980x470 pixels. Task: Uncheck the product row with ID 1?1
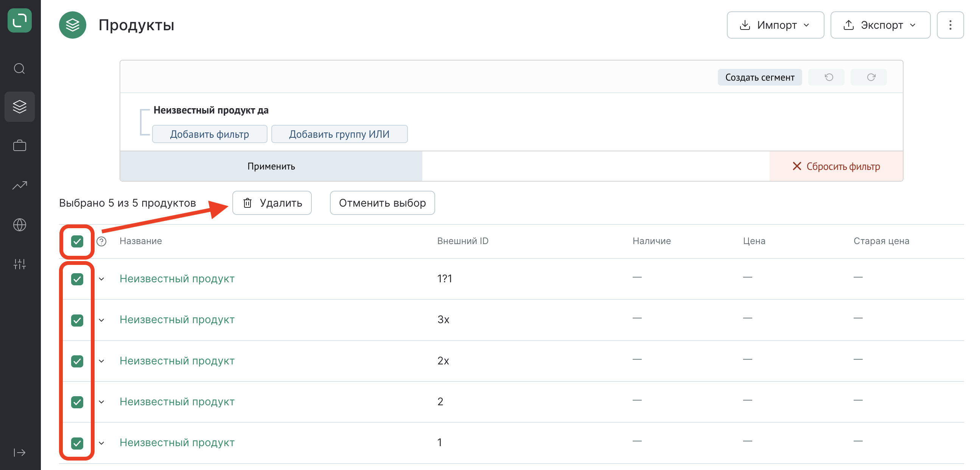tap(77, 279)
